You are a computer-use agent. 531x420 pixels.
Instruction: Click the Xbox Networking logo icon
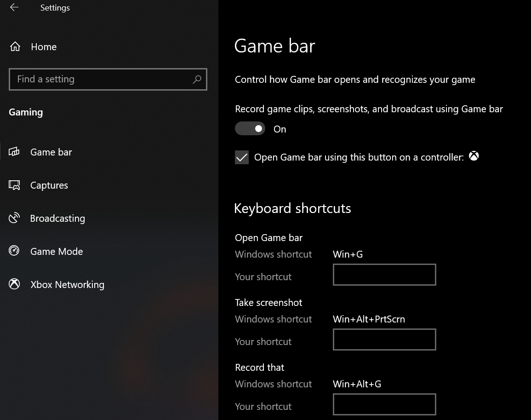[14, 284]
